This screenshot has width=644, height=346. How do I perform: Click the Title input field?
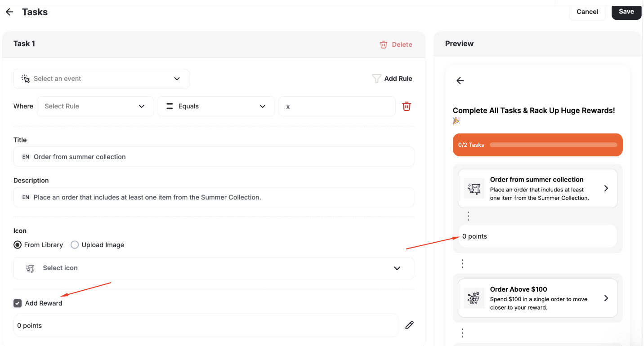point(214,157)
